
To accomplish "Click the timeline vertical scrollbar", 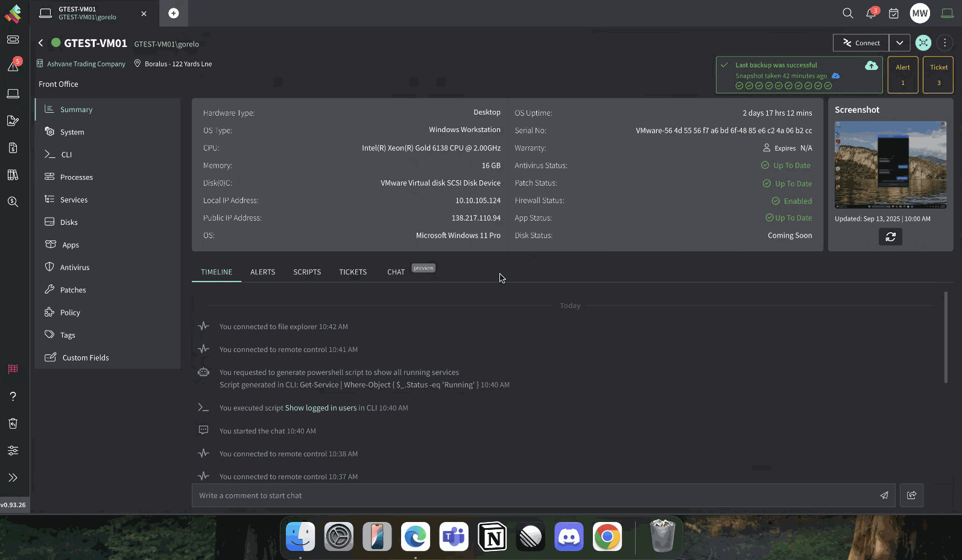I will (945, 338).
